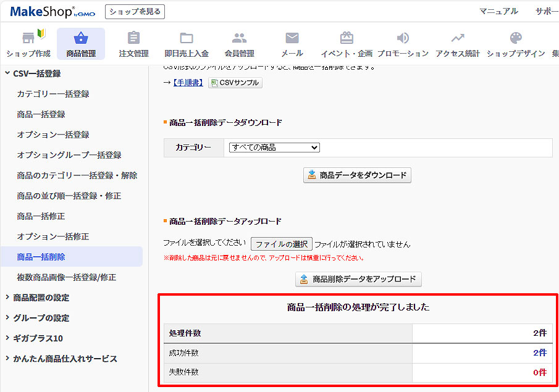This screenshot has height=392, width=559.
Task: Open ショップデザイン palette icon
Action: (x=516, y=38)
